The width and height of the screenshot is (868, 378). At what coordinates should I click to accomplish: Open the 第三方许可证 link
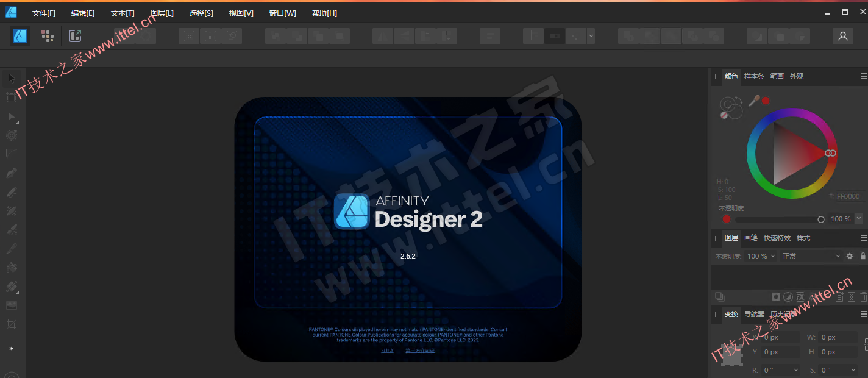(420, 351)
